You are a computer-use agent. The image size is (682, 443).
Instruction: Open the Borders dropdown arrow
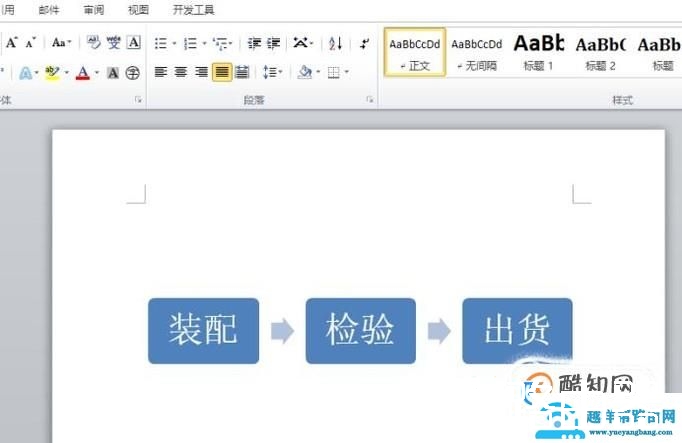click(347, 72)
